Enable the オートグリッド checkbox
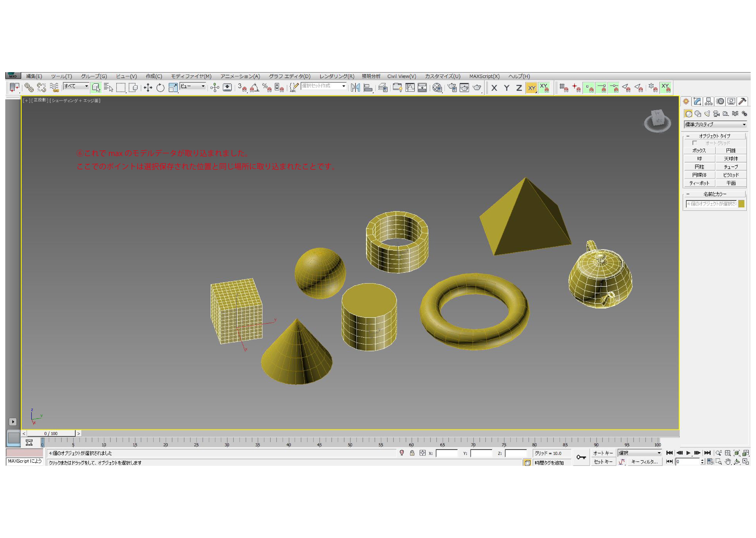 tap(694, 143)
